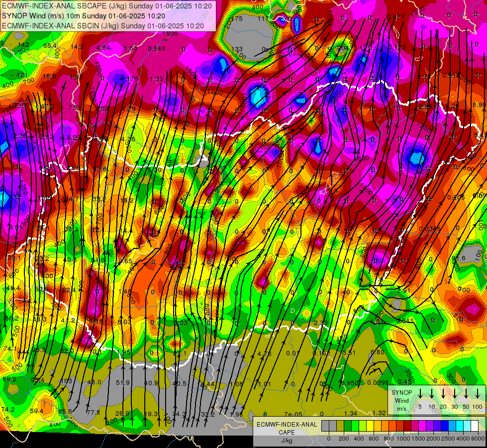The width and height of the screenshot is (487, 448).
Task: Click the map value '0.845'
Action: (157, 48)
